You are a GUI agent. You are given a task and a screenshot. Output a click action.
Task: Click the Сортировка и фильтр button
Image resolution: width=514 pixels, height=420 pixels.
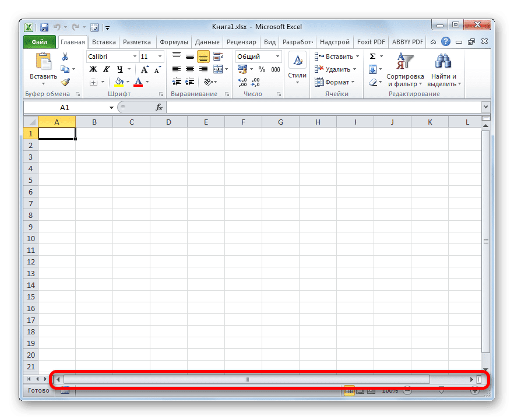[405, 70]
